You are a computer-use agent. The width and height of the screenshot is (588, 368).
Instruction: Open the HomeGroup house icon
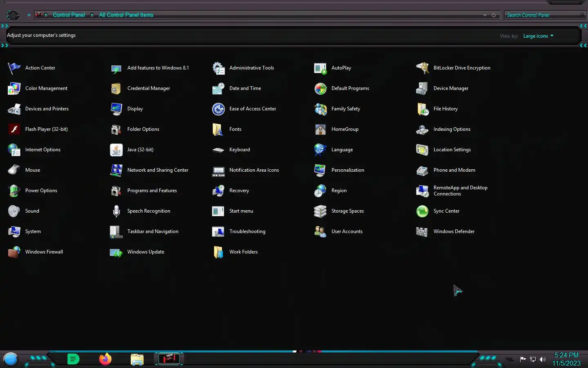click(321, 129)
